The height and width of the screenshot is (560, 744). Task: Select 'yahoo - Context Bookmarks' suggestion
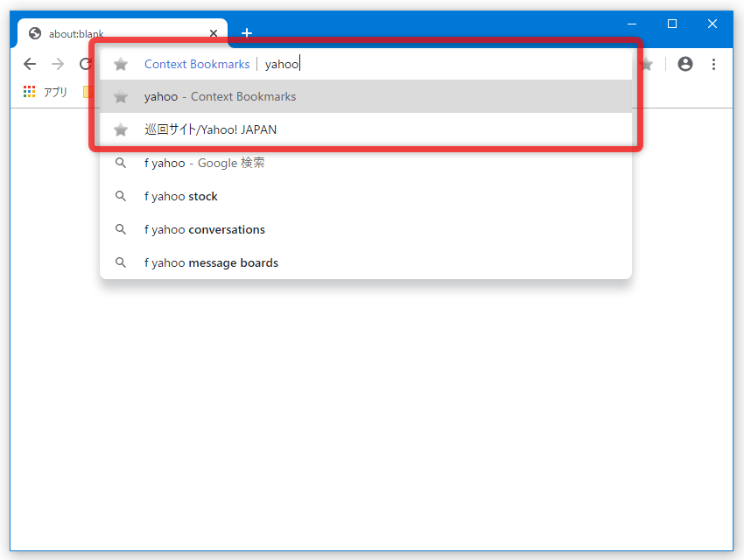tap(366, 97)
